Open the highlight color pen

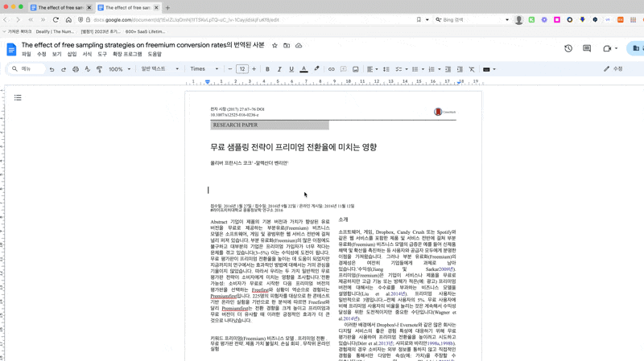click(x=316, y=69)
